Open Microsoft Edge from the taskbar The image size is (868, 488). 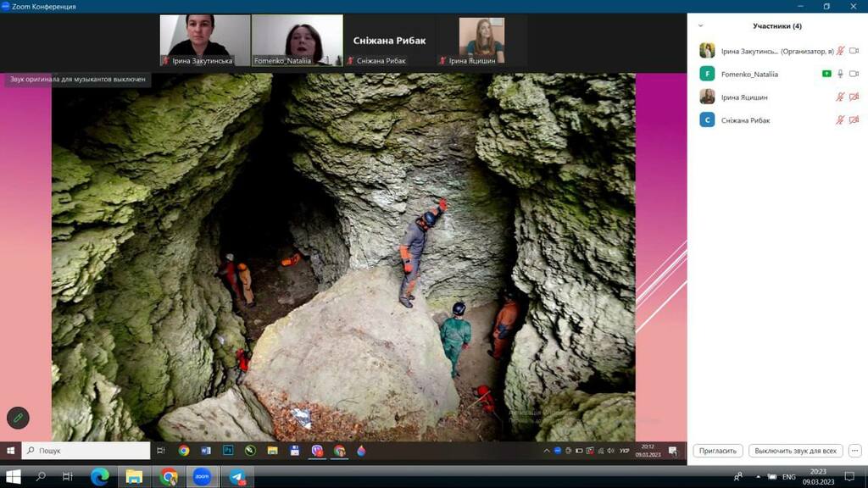tap(100, 477)
